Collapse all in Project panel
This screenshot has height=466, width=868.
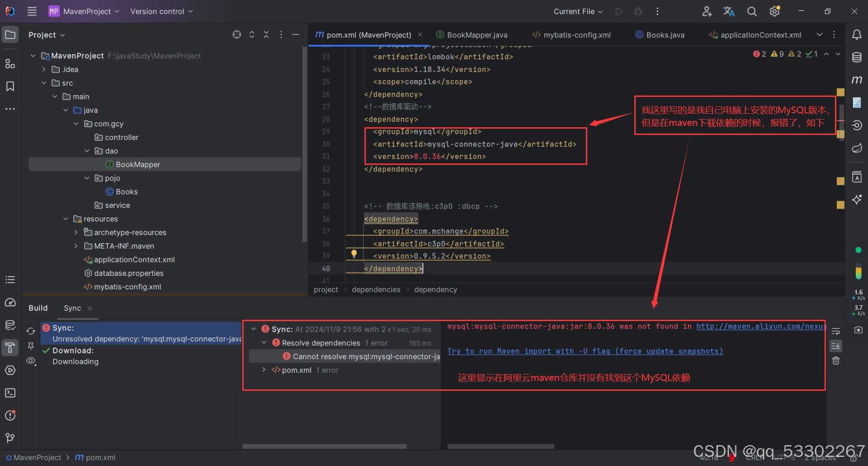tap(266, 35)
